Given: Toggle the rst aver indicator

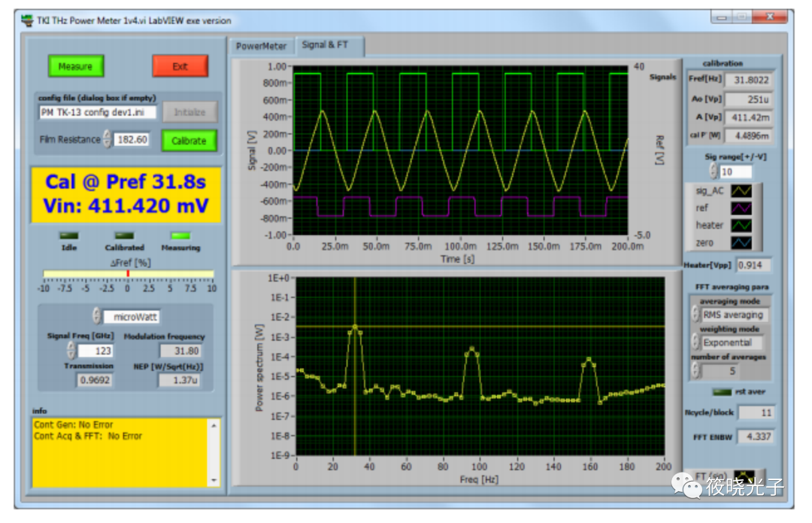Looking at the screenshot, I should tap(722, 392).
